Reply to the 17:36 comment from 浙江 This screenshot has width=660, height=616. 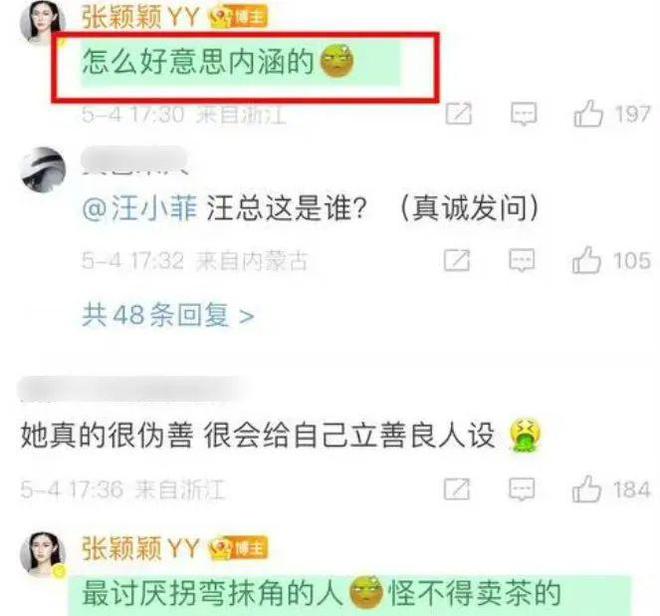522,489
